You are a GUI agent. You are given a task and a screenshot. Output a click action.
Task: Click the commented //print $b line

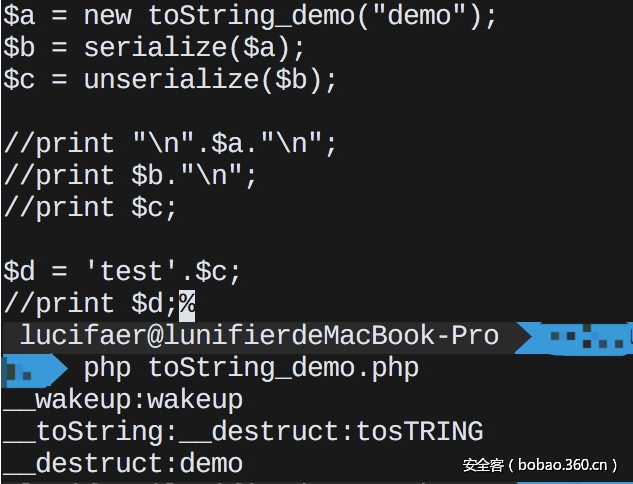(x=130, y=176)
